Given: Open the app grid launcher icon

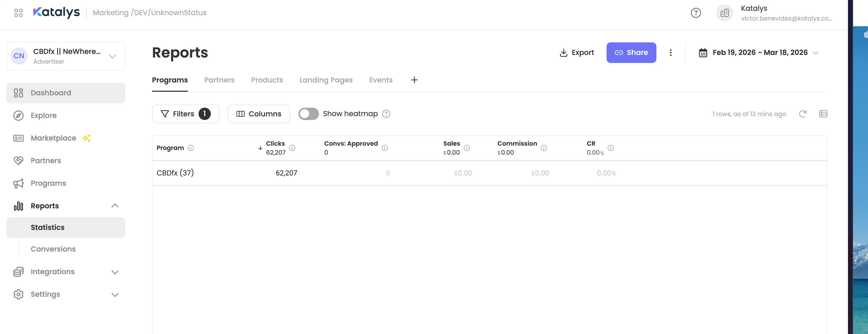Looking at the screenshot, I should [x=18, y=13].
